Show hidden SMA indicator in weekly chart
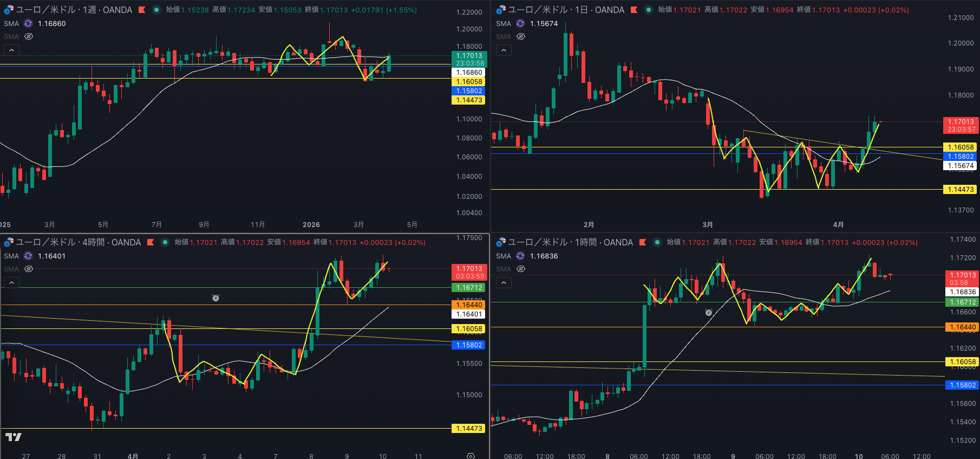This screenshot has height=459, width=980. point(29,36)
